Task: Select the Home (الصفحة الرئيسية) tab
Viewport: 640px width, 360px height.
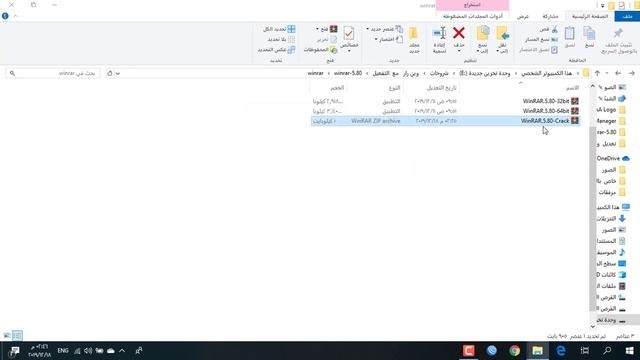Action: pyautogui.click(x=590, y=16)
